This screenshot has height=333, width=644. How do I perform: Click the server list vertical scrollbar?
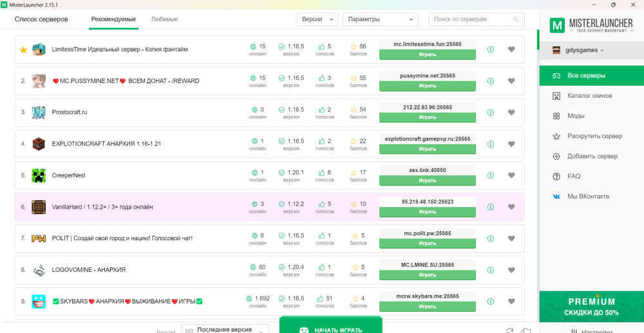pos(538,39)
